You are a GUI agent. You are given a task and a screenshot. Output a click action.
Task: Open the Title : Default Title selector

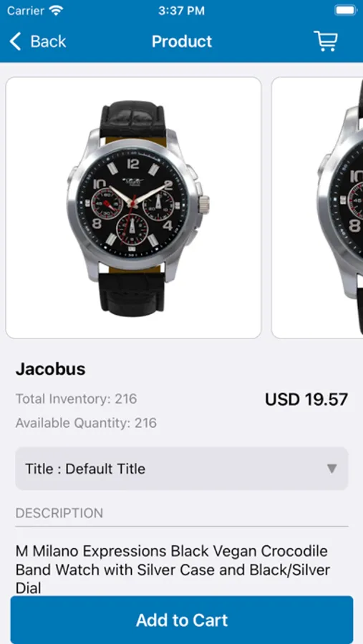(x=182, y=469)
